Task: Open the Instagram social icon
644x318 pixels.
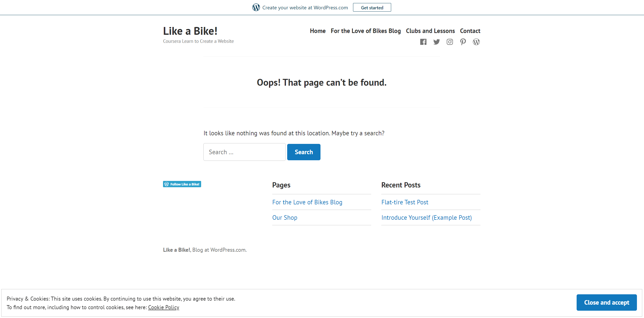Action: 450,42
